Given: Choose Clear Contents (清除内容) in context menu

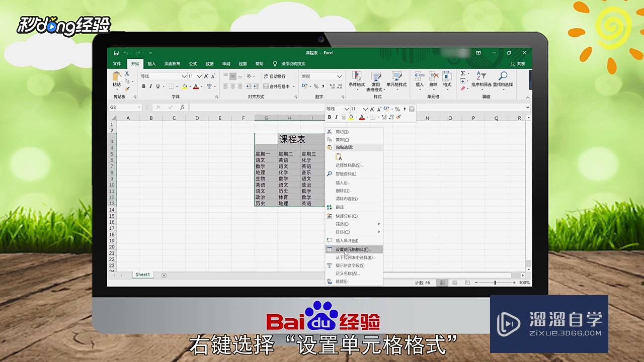Looking at the screenshot, I should [354, 199].
